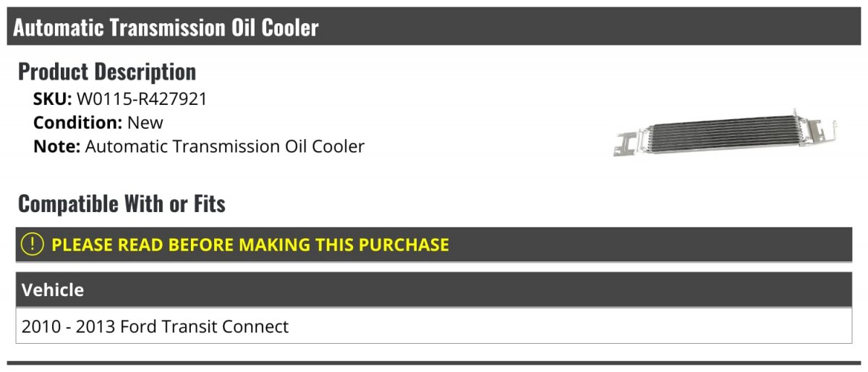The height and width of the screenshot is (372, 868).
Task: Click the Condition label
Action: [78, 122]
